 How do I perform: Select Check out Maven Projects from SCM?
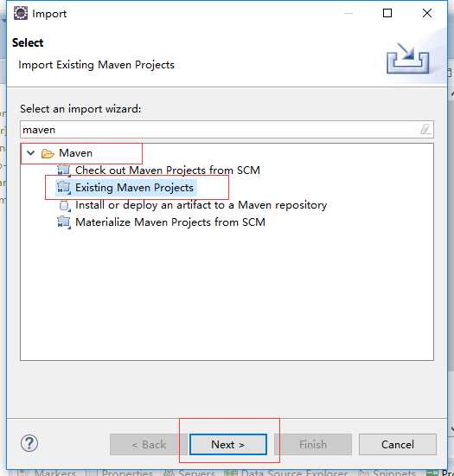tap(168, 170)
